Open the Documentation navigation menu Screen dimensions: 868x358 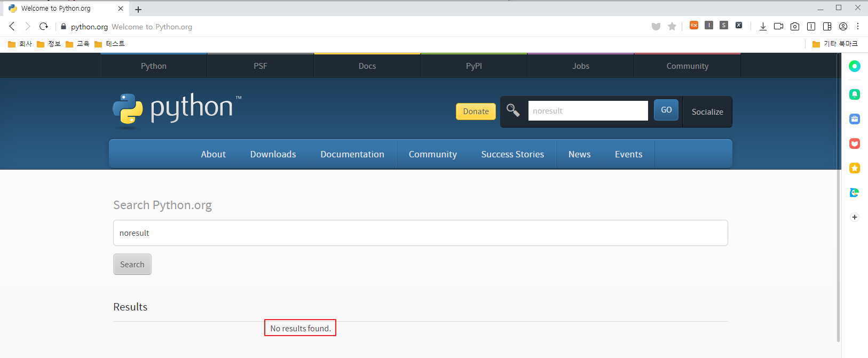[x=352, y=154]
